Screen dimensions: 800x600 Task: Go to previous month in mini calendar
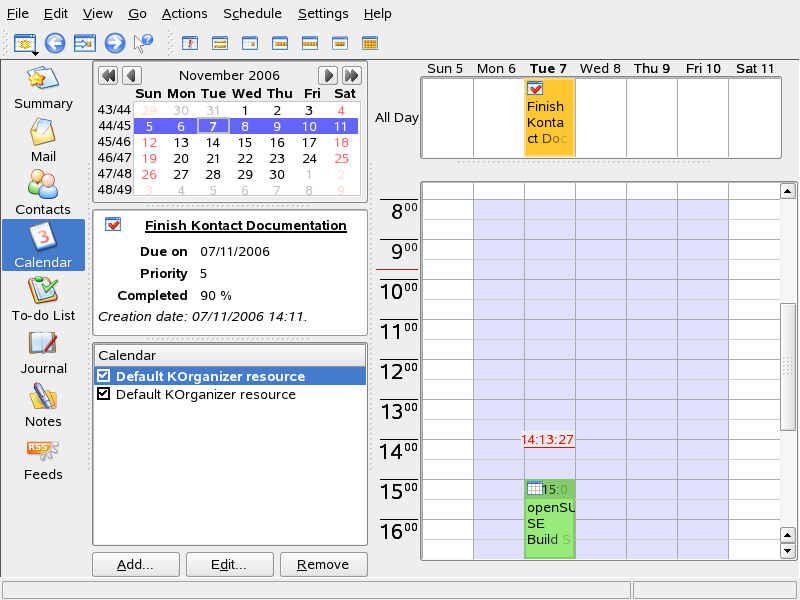(x=132, y=76)
